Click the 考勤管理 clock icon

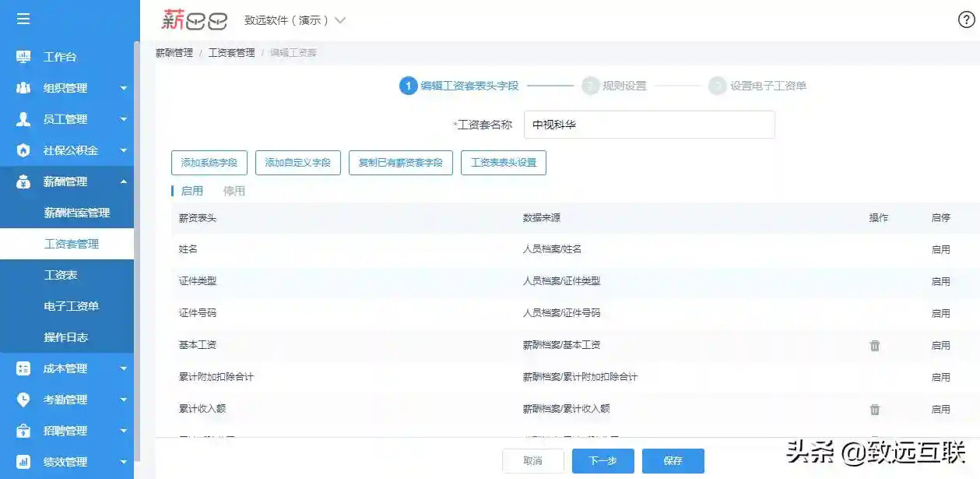[23, 400]
